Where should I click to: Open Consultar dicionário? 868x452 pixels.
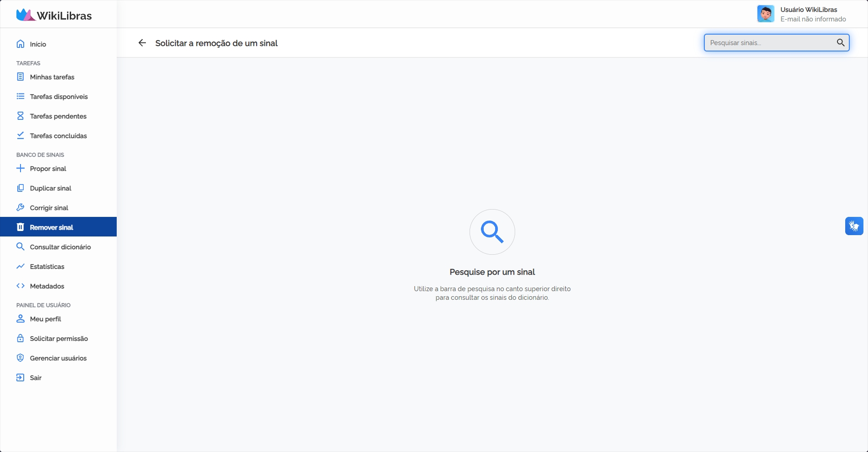[x=60, y=247]
